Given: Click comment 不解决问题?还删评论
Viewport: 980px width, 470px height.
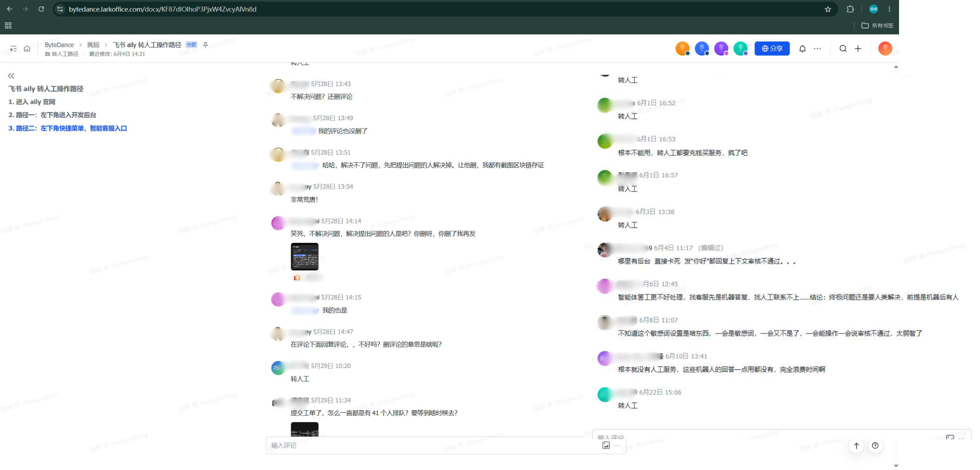Looking at the screenshot, I should (x=321, y=97).
